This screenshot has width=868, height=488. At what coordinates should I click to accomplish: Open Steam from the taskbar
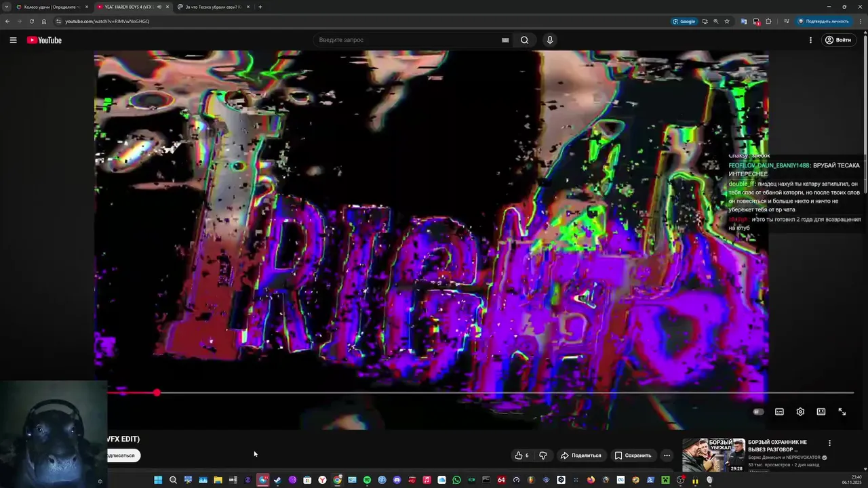pyautogui.click(x=277, y=480)
